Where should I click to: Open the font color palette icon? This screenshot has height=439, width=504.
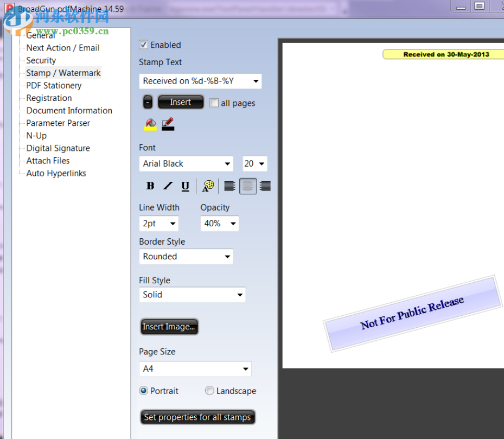click(208, 186)
